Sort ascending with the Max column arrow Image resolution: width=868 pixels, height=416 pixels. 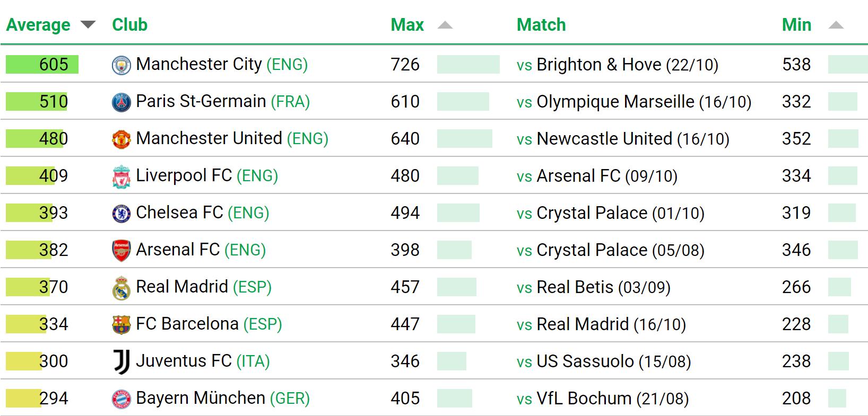pos(445,25)
